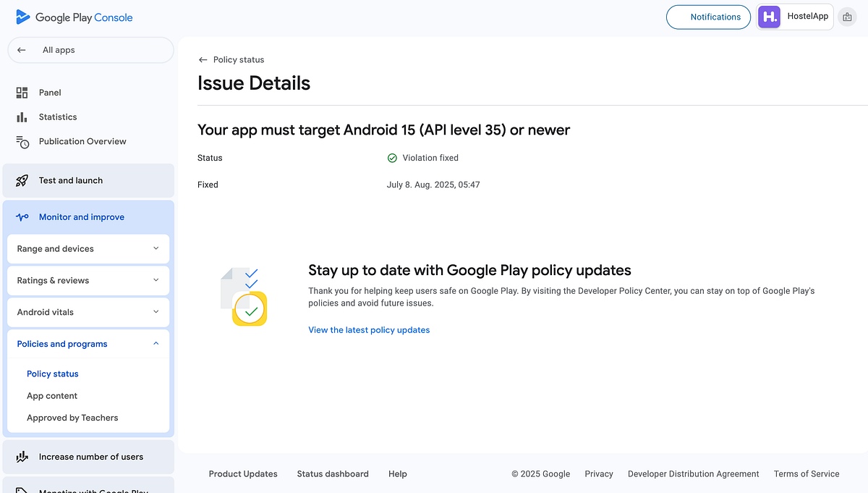Select Policy status in the sidebar
The image size is (868, 493).
pos(52,374)
